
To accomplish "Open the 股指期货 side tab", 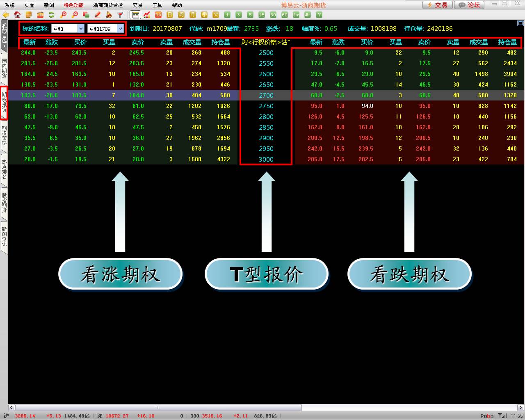I will click(x=4, y=202).
